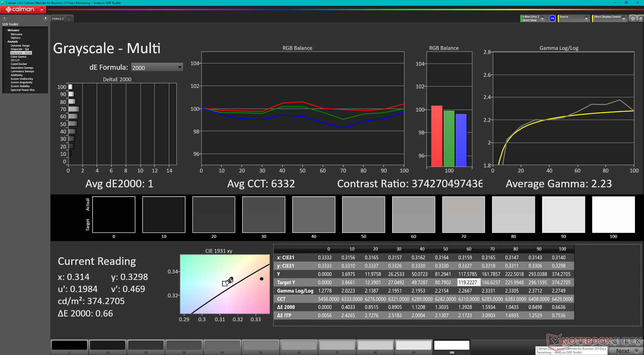Open the Welcome page in sidebar
644x355 pixels.
(16, 34)
